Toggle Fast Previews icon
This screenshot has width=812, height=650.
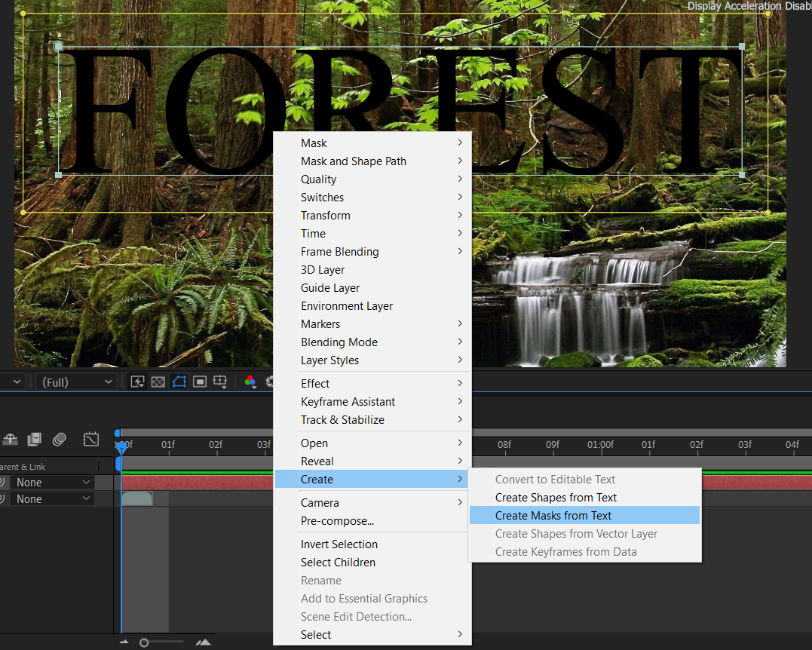tap(137, 382)
